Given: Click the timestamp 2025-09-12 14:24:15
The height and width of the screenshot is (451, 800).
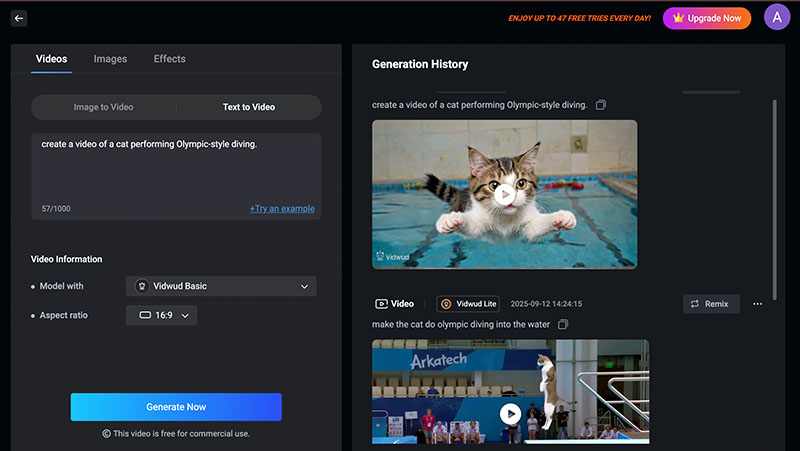Looking at the screenshot, I should click(546, 304).
